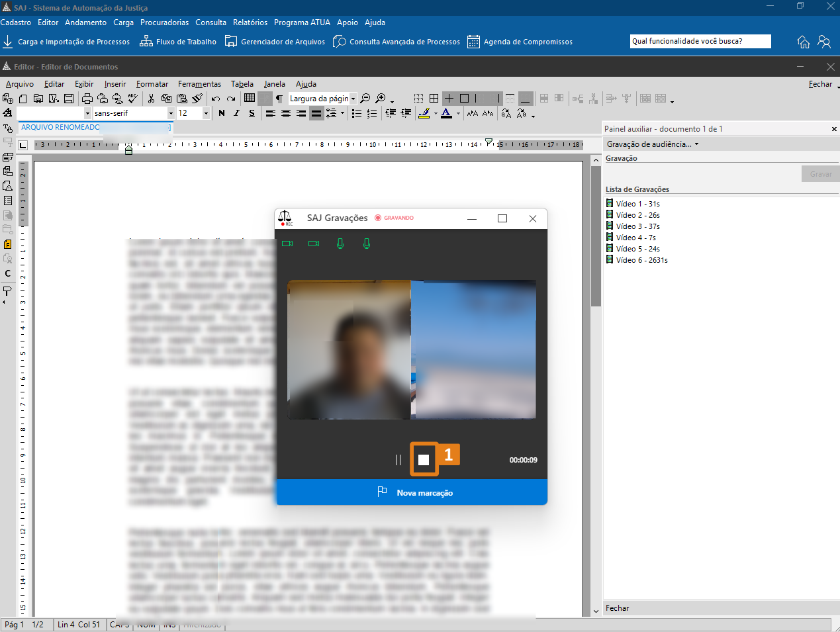Open Fluxo de Trabalho

(x=178, y=42)
